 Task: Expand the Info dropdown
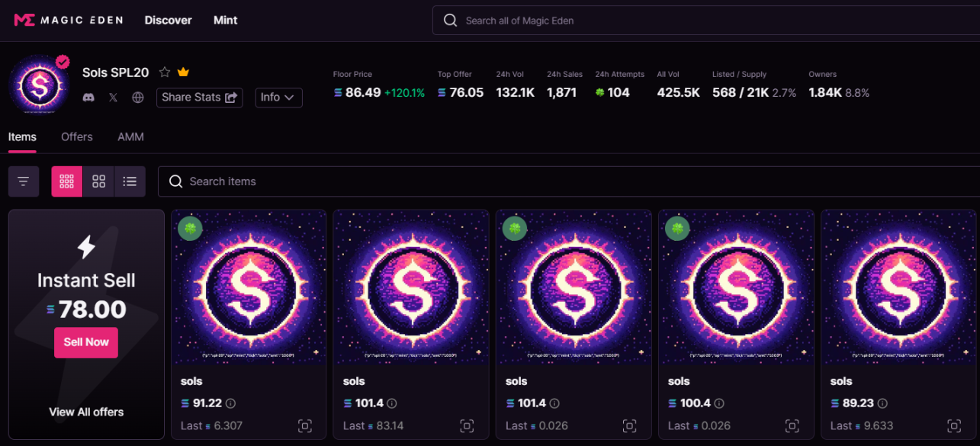click(278, 98)
